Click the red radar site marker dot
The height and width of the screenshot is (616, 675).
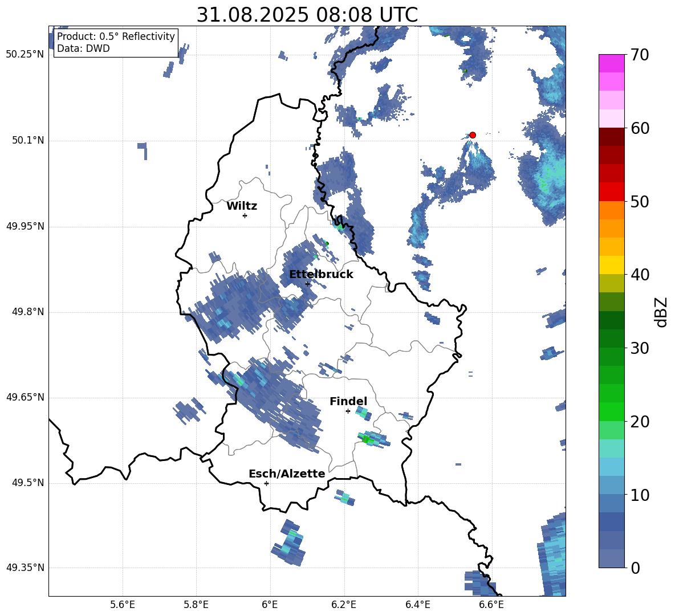click(x=473, y=135)
